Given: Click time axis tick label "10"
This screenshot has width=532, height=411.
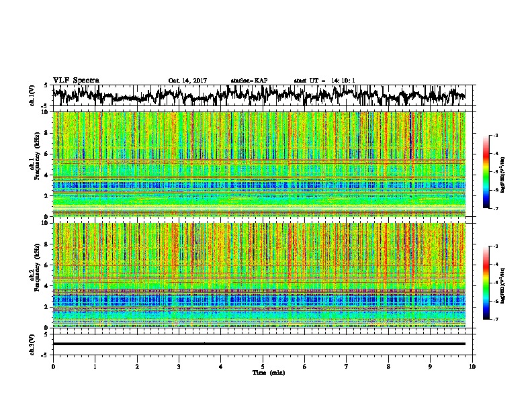Looking at the screenshot, I should (x=472, y=367).
